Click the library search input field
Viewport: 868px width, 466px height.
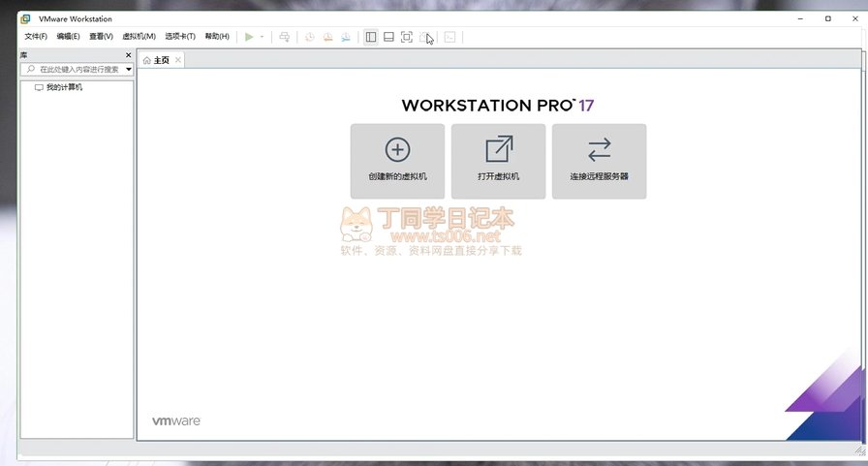(77, 69)
